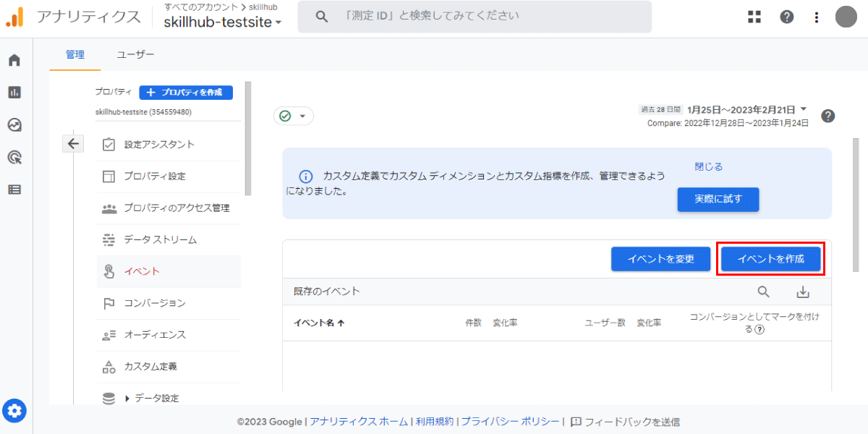This screenshot has width=868, height=434.
Task: Click the help icon beside date range
Action: (828, 116)
